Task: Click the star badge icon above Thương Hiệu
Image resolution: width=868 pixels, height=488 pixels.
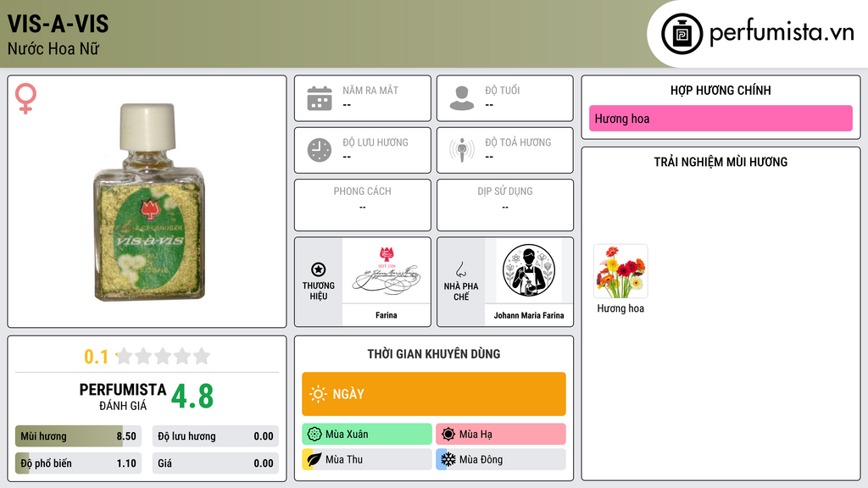Action: (319, 269)
